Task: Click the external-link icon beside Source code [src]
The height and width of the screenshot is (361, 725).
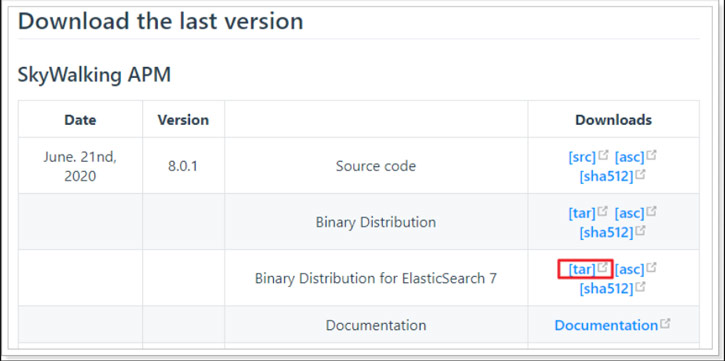Action: point(603,155)
